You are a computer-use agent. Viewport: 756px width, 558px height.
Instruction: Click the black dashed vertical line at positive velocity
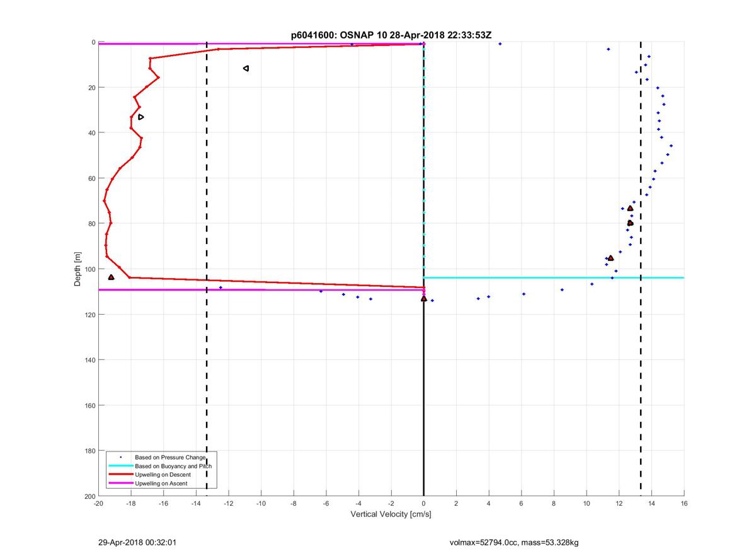tap(641, 269)
